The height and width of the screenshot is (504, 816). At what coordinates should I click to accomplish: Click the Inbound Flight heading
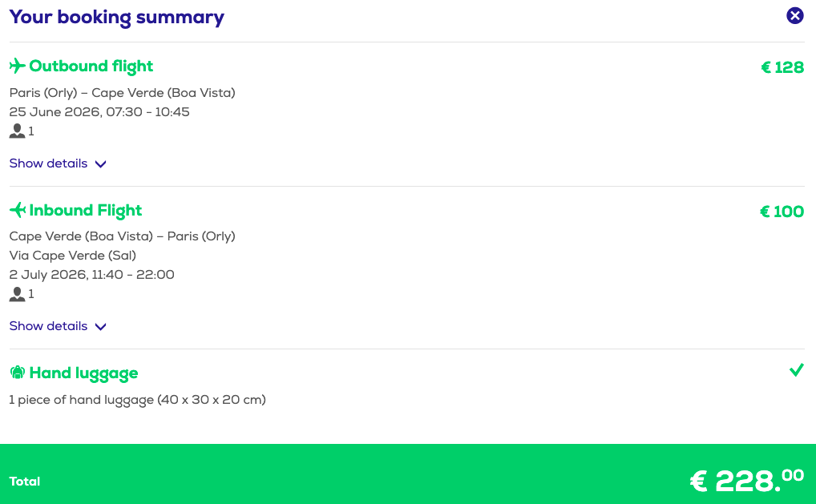click(x=85, y=211)
